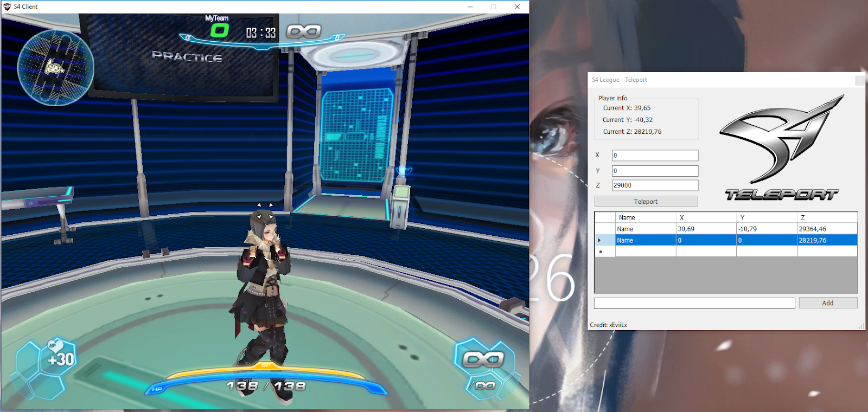Click the highlighted row's Name cell
This screenshot has height=412, width=868.
coord(646,240)
